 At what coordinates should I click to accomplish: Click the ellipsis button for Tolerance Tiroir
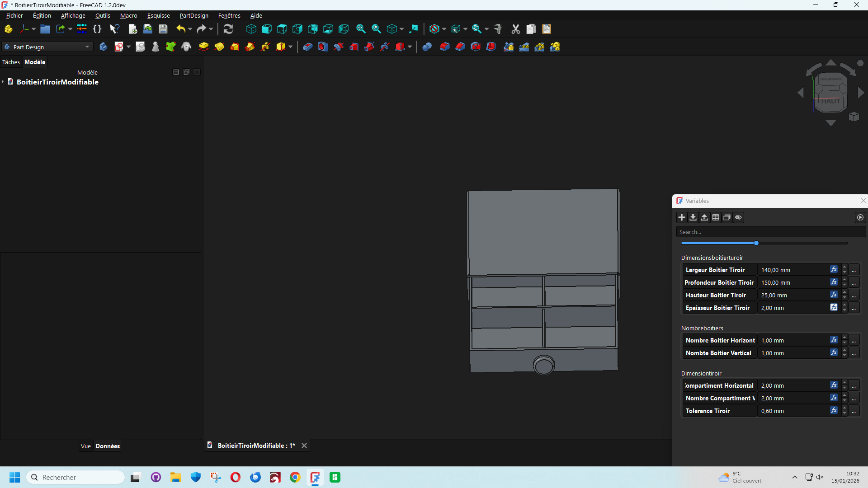click(x=854, y=411)
